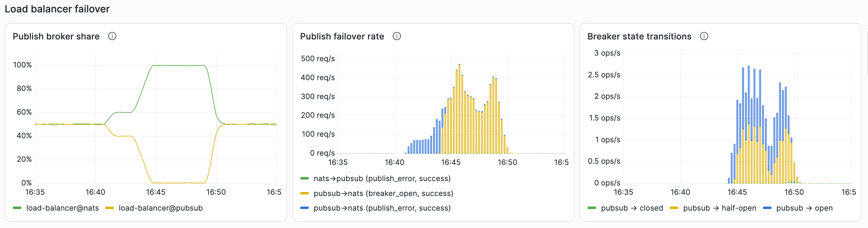The height and width of the screenshot is (228, 868).
Task: Click the 0 ops/s axis label
Action: [x=607, y=183]
